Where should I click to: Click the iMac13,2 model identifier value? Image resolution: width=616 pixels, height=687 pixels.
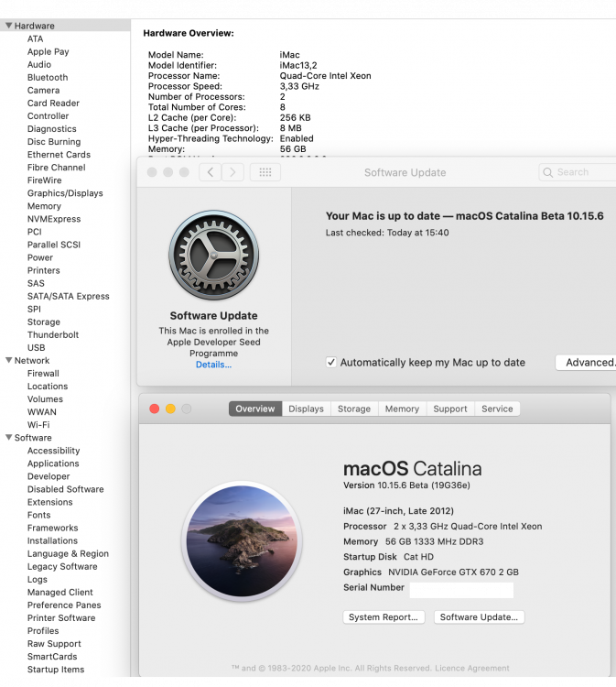(298, 65)
